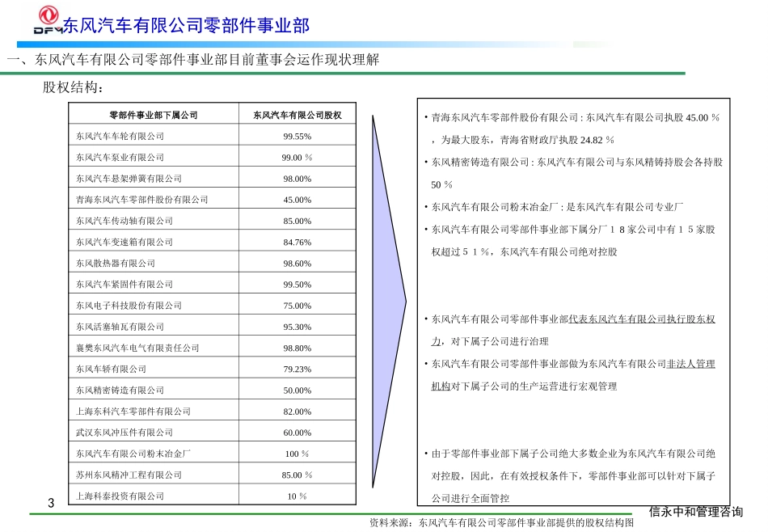Screen dimensions: 768x532
Task: Click the value 82.00%
Action: [297, 412]
